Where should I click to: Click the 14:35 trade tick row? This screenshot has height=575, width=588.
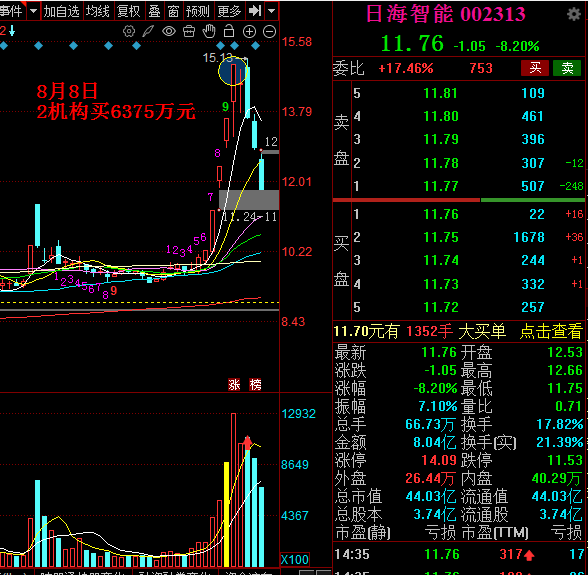point(458,554)
